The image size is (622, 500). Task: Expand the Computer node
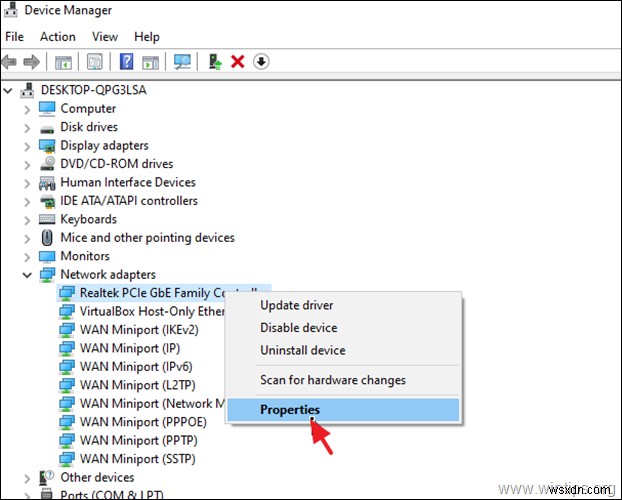[27, 109]
